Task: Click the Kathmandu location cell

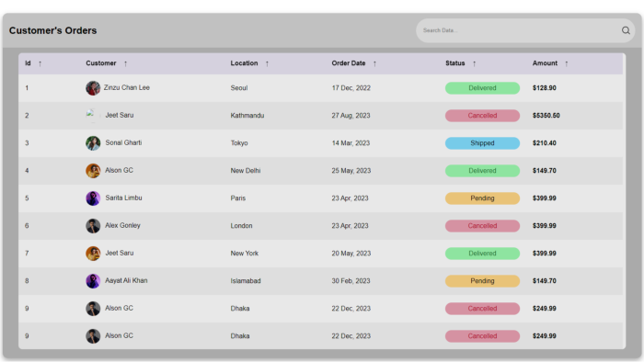Action: point(247,116)
